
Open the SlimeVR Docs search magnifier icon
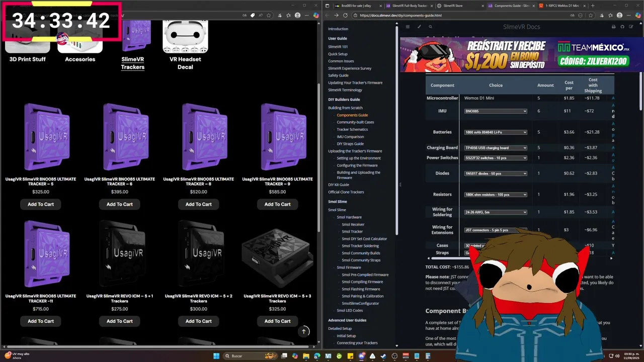430,27
